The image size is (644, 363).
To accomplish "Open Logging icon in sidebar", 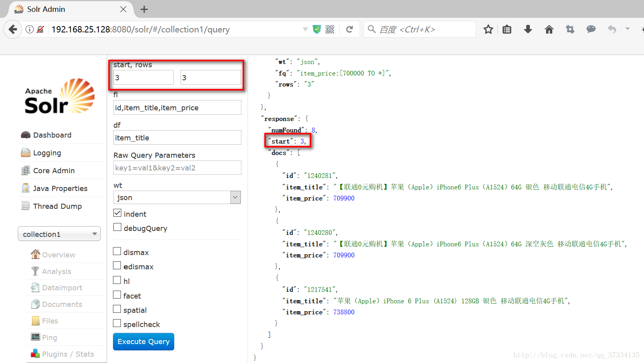I will click(26, 153).
